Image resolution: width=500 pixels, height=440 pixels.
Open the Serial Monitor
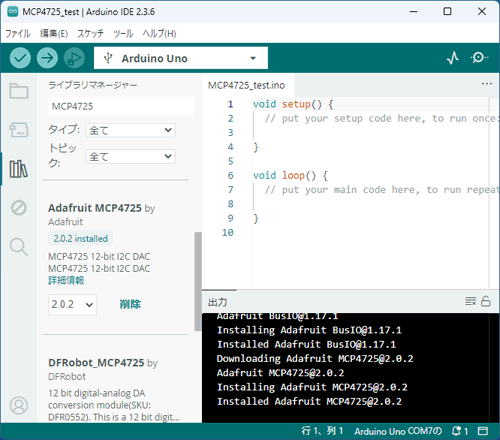(479, 58)
